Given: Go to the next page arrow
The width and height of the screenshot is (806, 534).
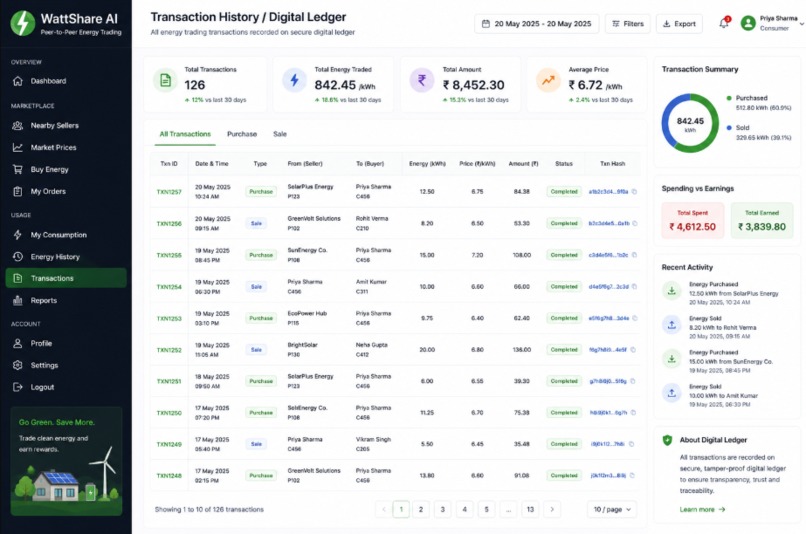Looking at the screenshot, I should coord(552,509).
